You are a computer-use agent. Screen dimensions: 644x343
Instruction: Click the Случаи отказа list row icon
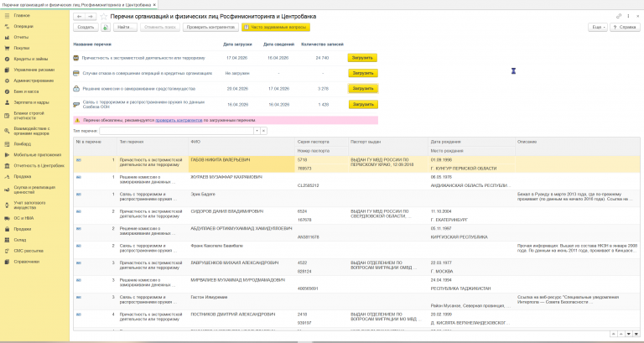pyautogui.click(x=76, y=73)
